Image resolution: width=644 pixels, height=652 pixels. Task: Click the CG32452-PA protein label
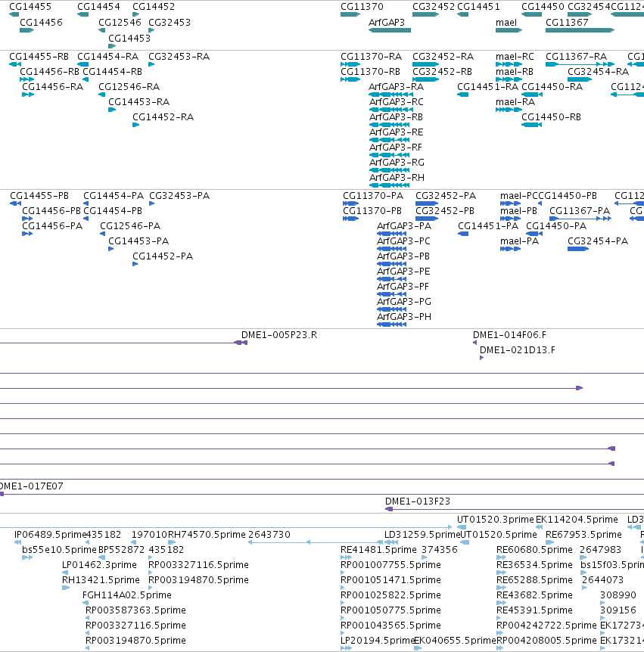446,196
